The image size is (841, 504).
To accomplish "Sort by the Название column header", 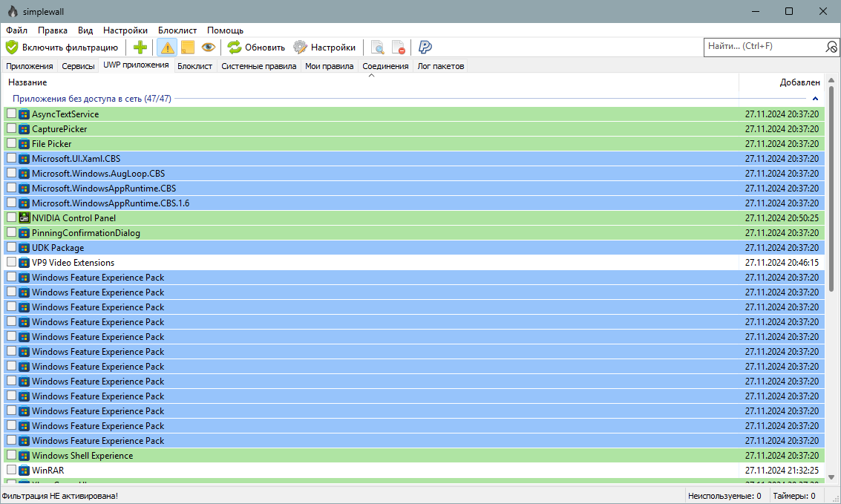I will [x=371, y=82].
